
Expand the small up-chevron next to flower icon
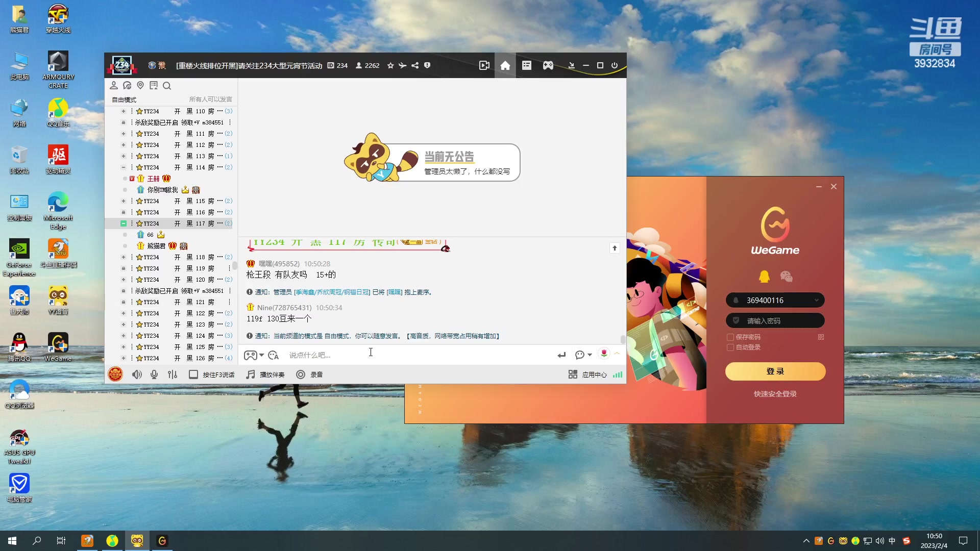tap(617, 354)
